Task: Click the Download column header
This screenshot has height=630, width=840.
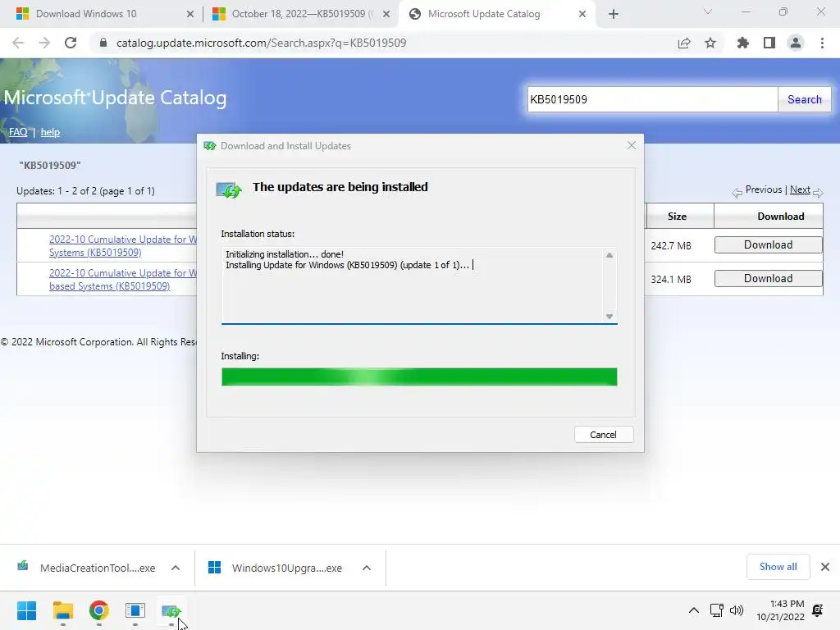Action: (x=781, y=217)
